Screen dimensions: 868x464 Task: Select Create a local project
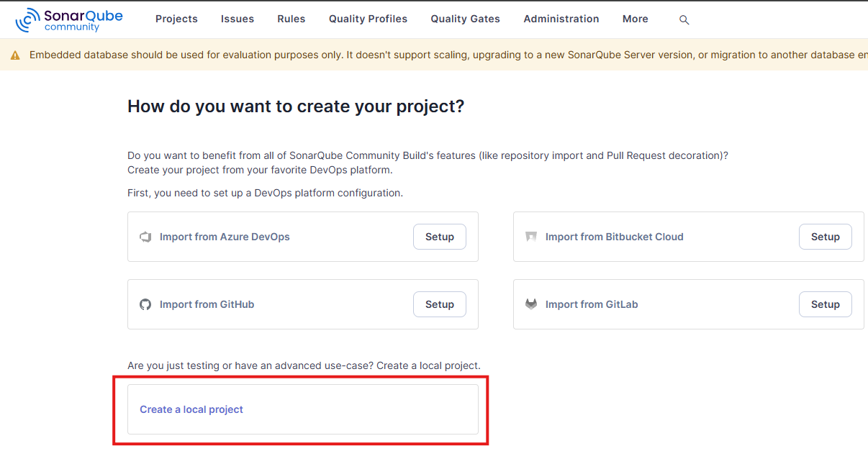pos(303,409)
